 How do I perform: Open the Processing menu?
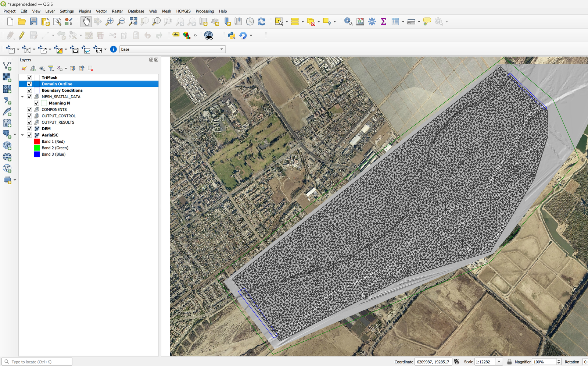click(205, 11)
